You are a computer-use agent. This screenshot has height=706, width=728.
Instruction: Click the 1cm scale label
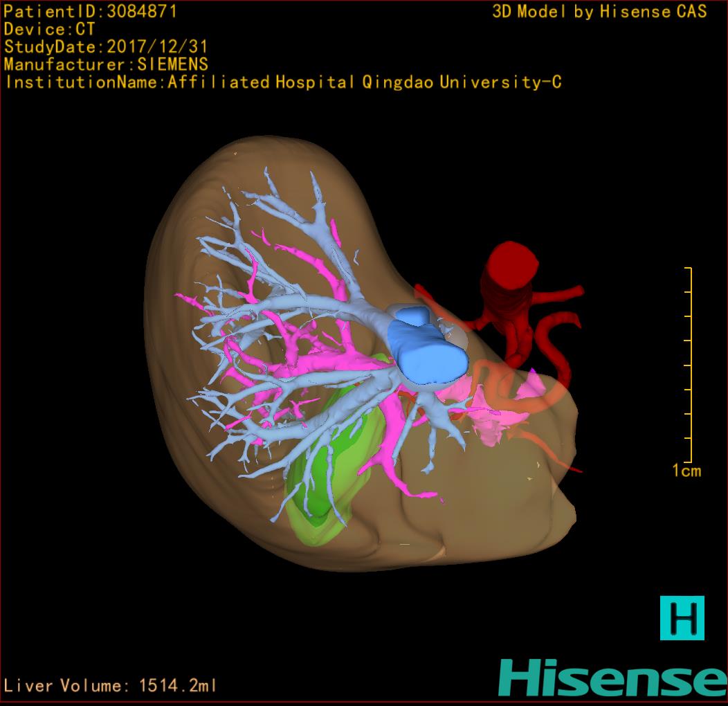pos(686,471)
